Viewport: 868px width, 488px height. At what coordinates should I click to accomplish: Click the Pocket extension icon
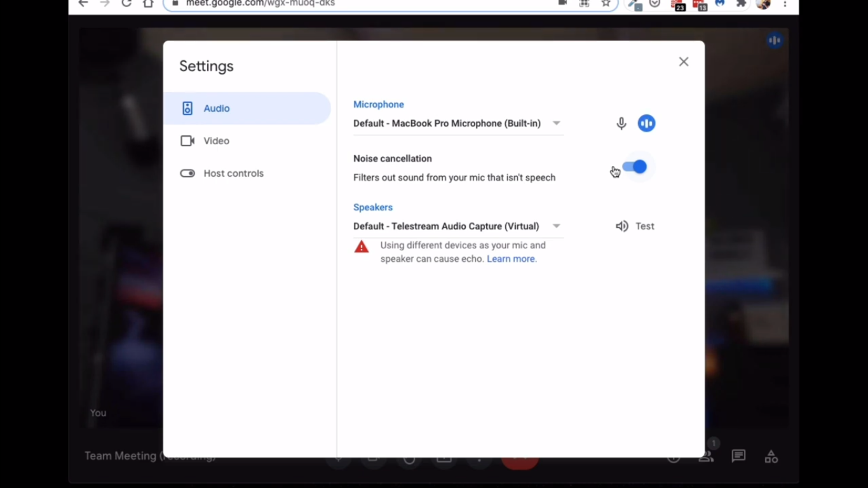point(654,4)
